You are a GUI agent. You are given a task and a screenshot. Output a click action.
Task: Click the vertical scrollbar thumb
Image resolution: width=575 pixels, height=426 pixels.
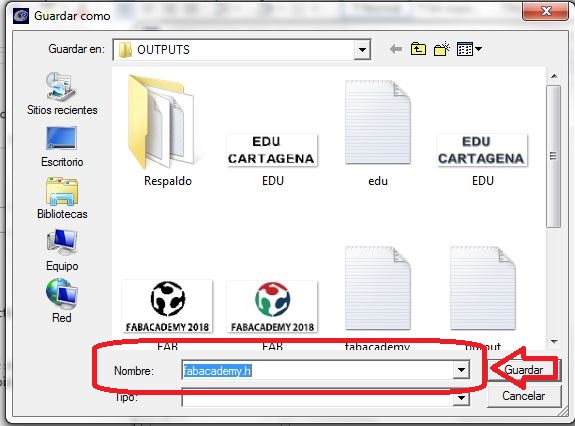click(x=554, y=156)
